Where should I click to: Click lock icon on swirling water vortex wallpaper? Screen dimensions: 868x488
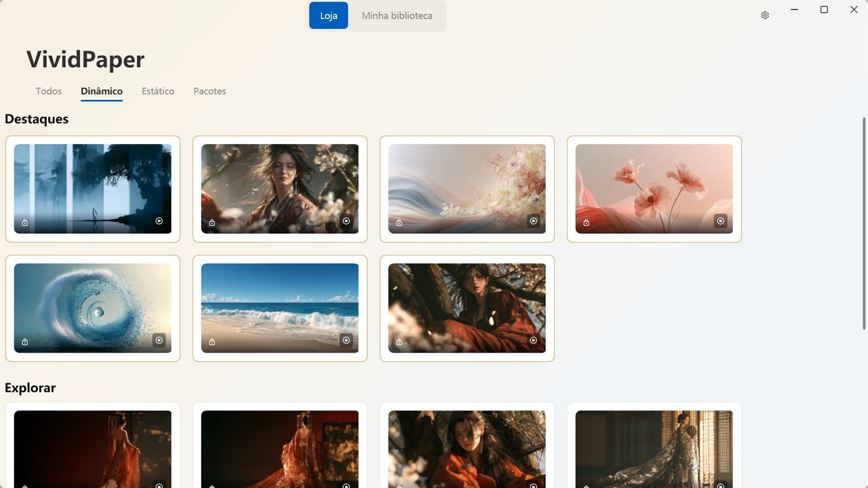(x=25, y=342)
